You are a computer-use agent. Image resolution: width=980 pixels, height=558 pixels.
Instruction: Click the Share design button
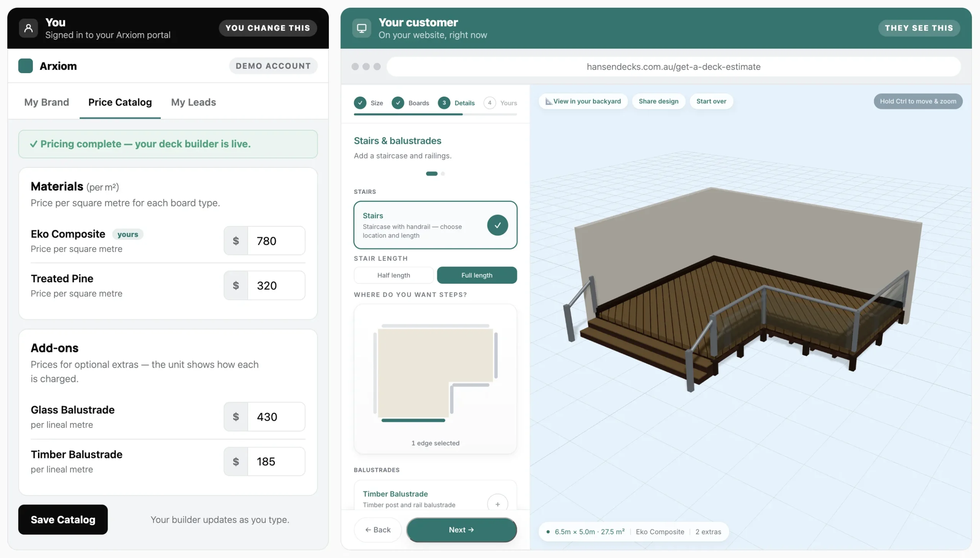[x=659, y=101]
